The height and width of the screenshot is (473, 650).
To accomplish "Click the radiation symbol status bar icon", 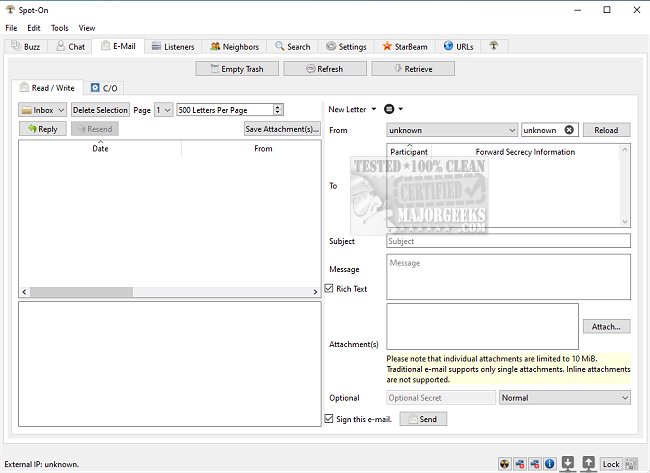I will [x=505, y=464].
